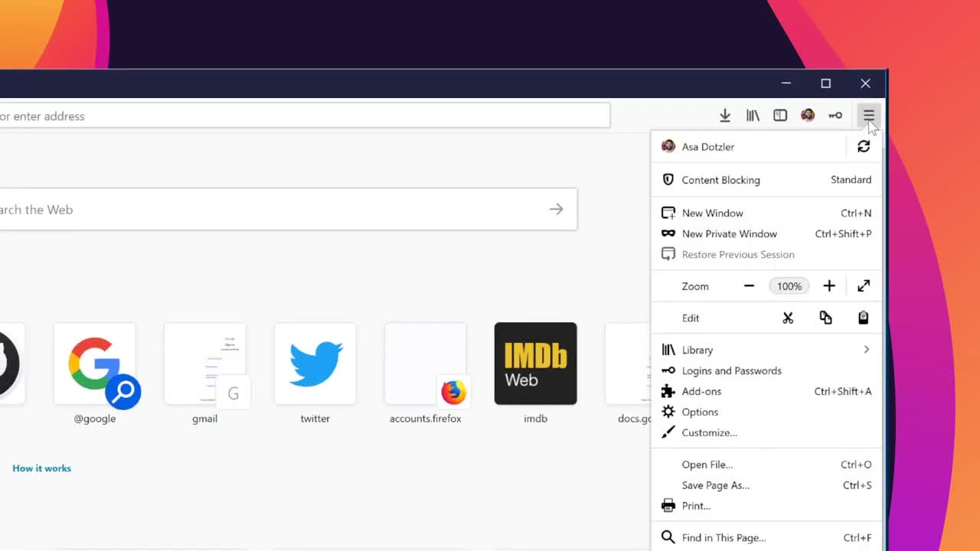
Task: Choose Open File... from the menu
Action: coord(766,465)
